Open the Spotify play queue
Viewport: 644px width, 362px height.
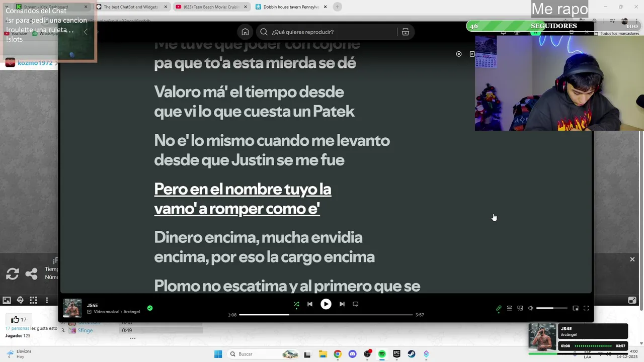[509, 308]
